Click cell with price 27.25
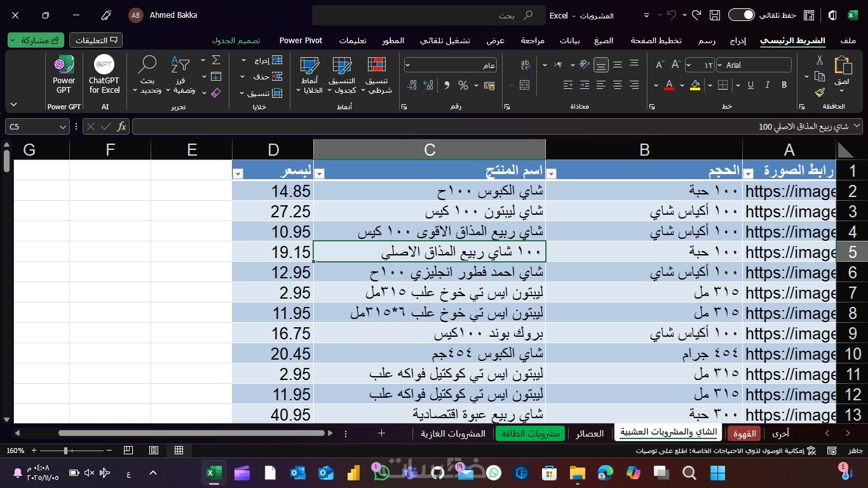 tap(273, 212)
